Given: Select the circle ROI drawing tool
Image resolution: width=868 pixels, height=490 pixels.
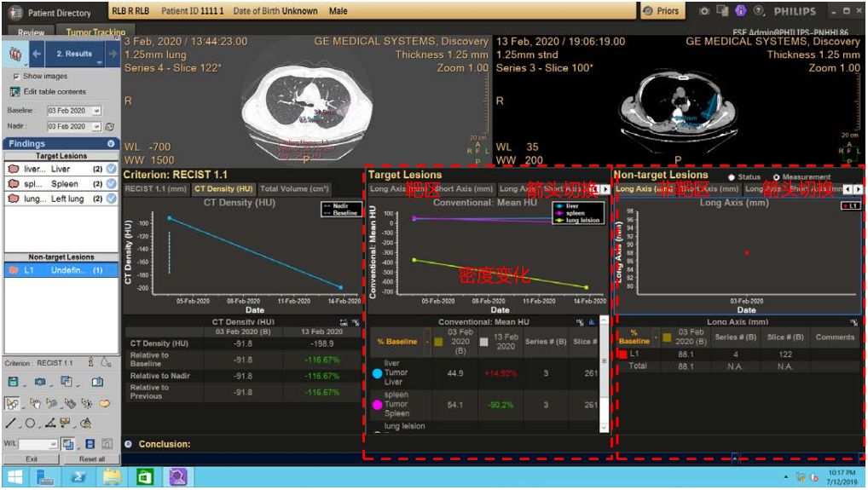Looking at the screenshot, I should (x=30, y=423).
